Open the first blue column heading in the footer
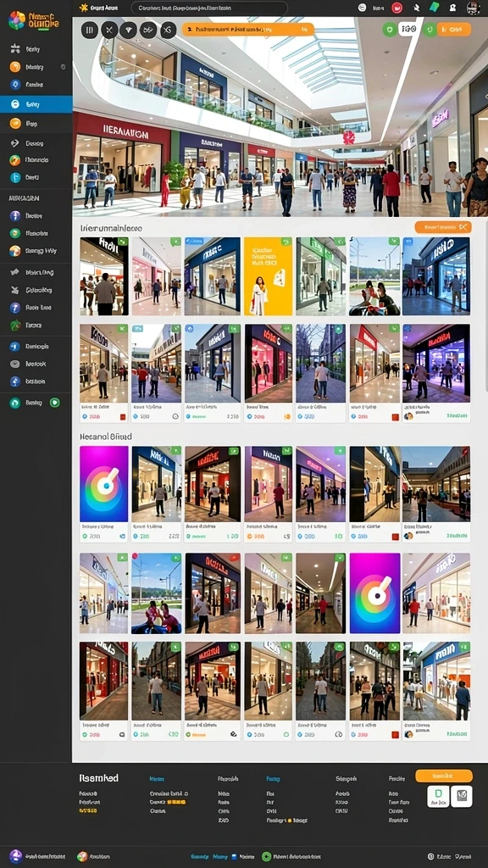Screen dimensions: 488x868 [157, 779]
